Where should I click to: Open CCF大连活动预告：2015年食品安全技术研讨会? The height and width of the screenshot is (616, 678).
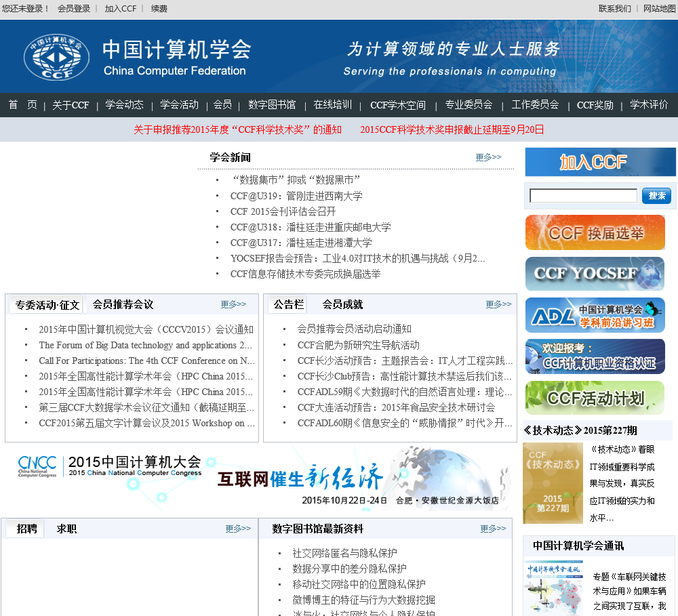point(396,407)
